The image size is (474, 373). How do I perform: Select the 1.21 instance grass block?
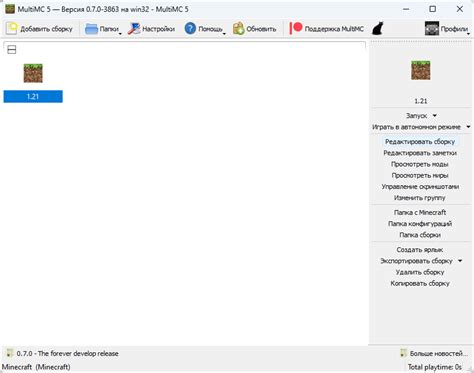33,73
